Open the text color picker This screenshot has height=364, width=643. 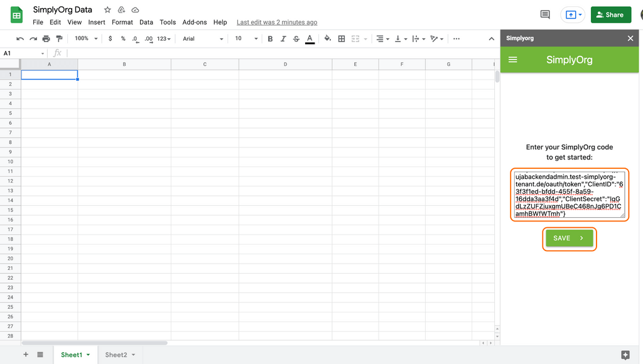coord(310,39)
